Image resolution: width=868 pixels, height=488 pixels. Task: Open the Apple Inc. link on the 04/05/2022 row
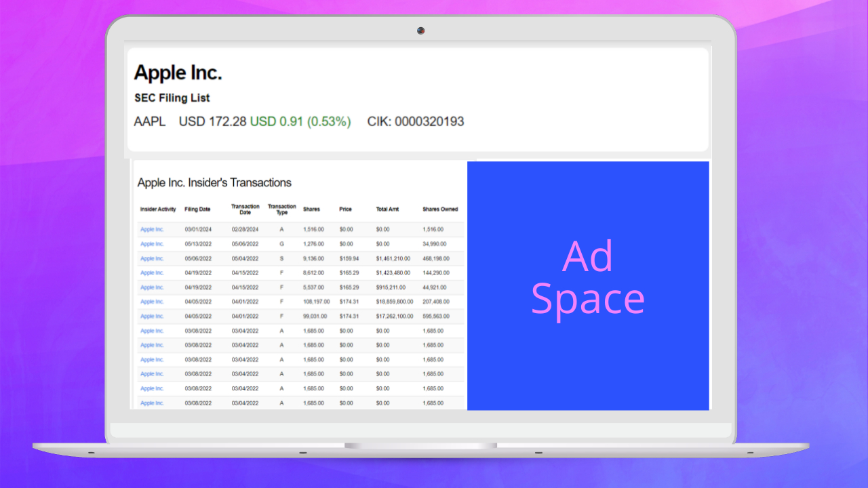pos(152,302)
